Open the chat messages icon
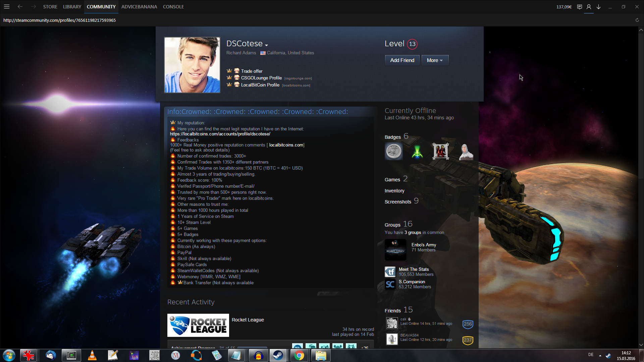The height and width of the screenshot is (362, 644). pyautogui.click(x=579, y=7)
